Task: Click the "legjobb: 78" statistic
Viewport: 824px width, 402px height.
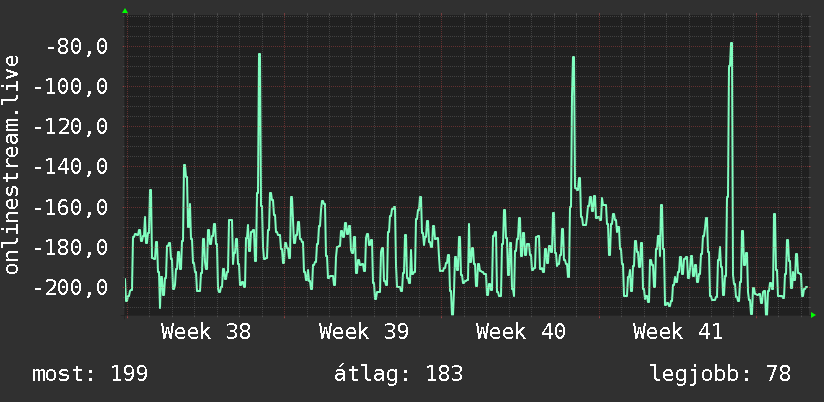Action: pyautogui.click(x=720, y=374)
